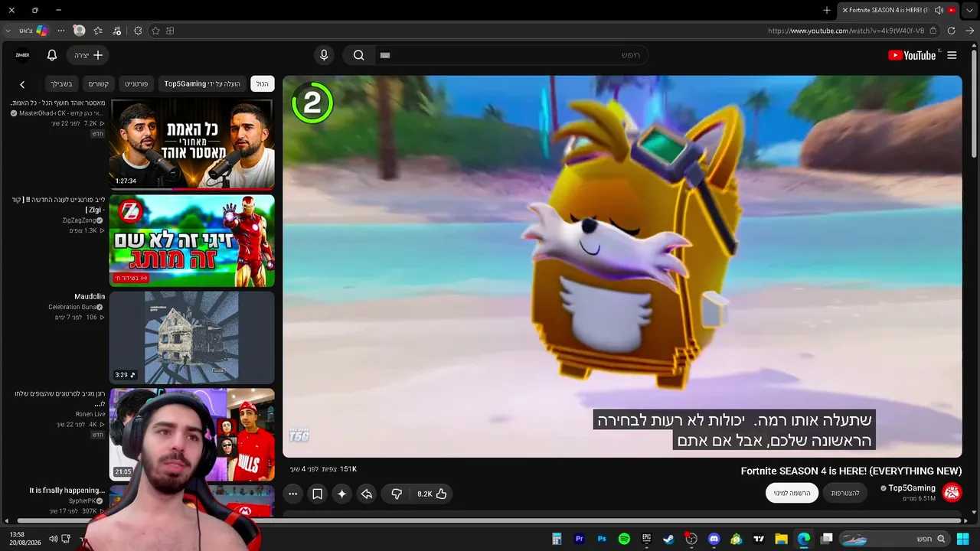Click the video player area

[x=622, y=266]
